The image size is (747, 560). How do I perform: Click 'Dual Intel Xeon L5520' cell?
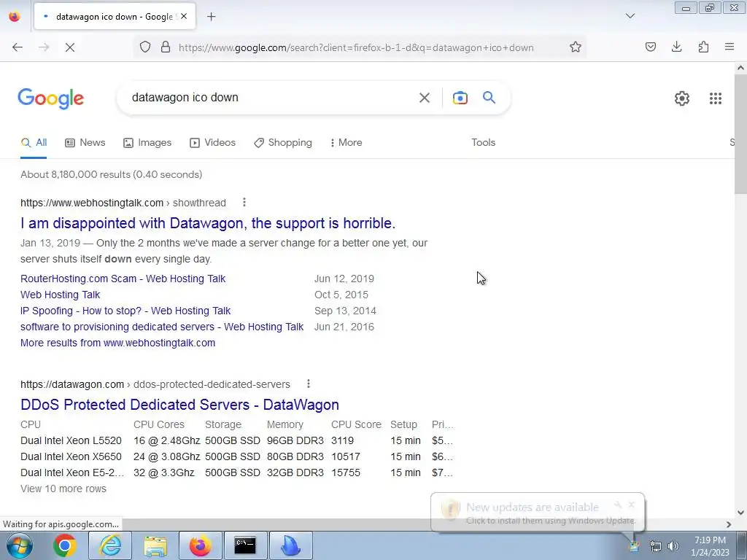[71, 440]
